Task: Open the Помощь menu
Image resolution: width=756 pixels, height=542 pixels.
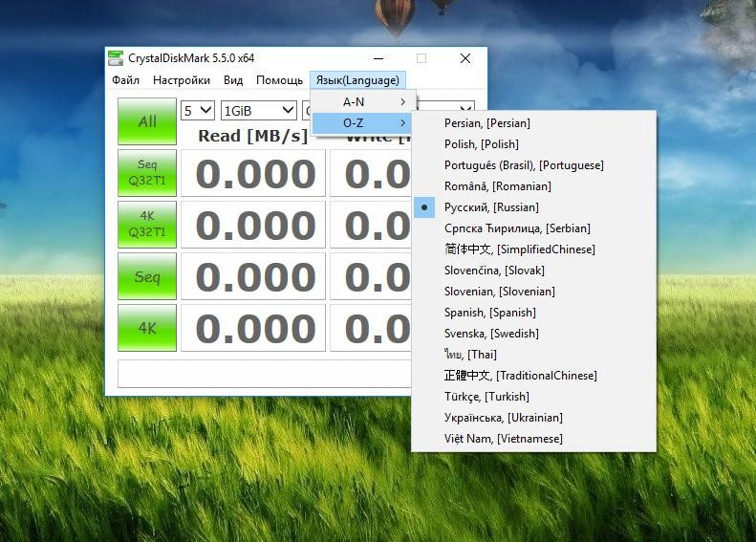Action: (x=279, y=80)
